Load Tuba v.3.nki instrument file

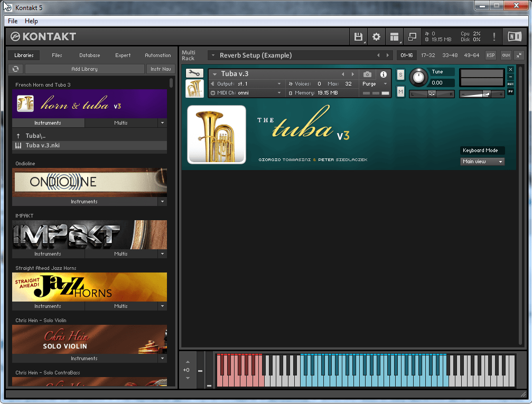pos(90,145)
